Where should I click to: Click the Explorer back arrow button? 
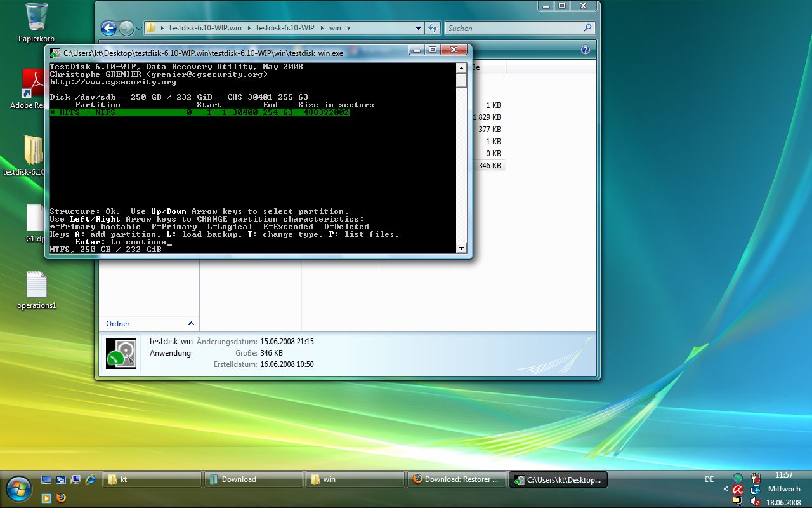pos(108,28)
